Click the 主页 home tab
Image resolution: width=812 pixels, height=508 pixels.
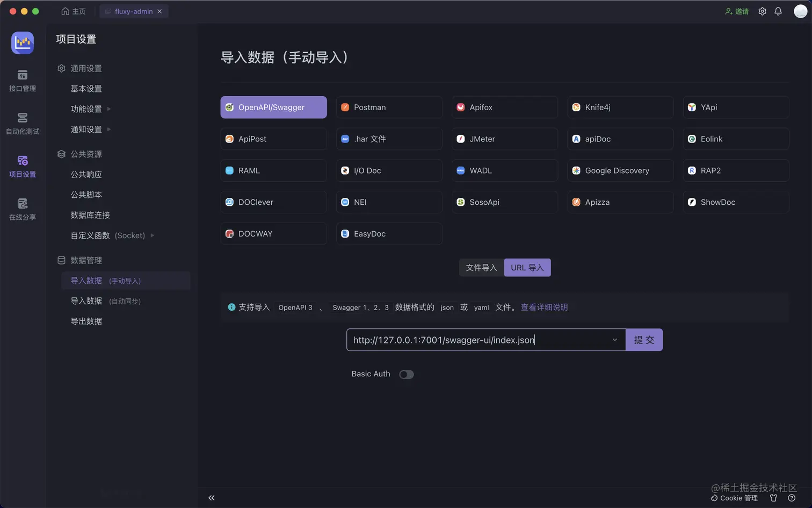pyautogui.click(x=74, y=11)
